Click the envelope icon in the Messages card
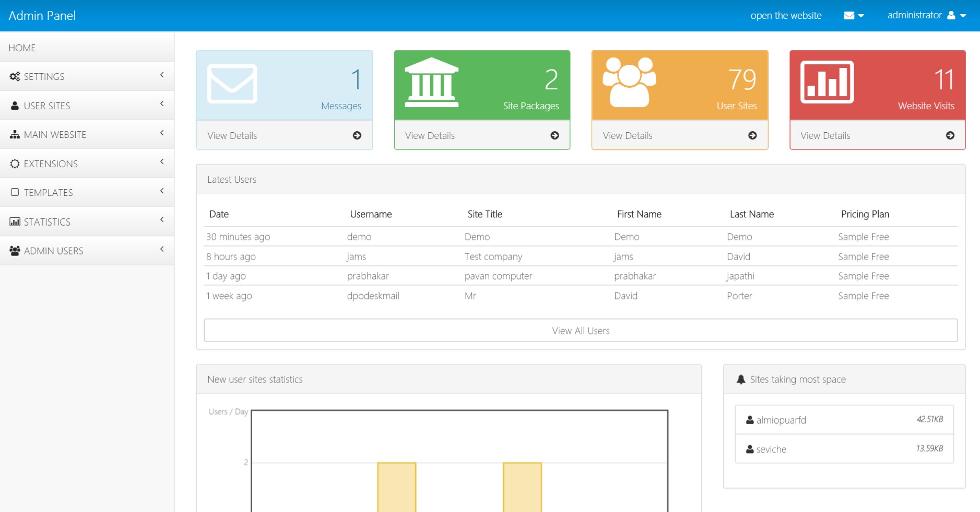 [x=232, y=84]
